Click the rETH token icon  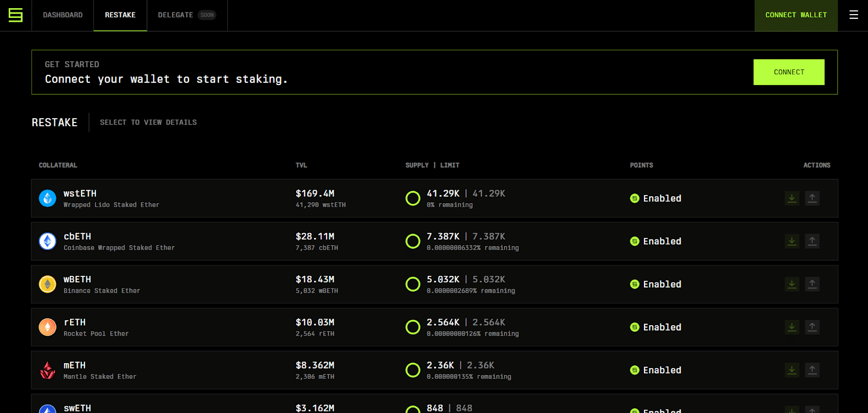point(48,327)
